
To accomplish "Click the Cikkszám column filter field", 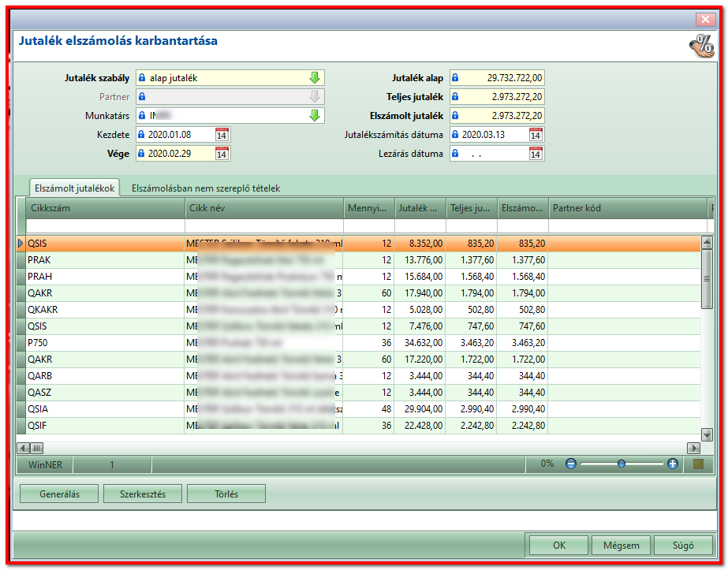I will 106,226.
